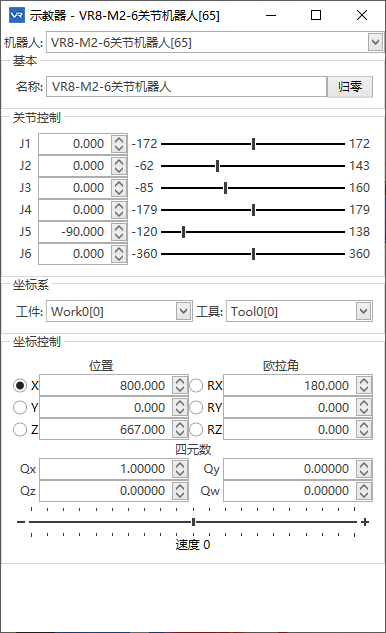Select the X position radio button
The height and width of the screenshot is (633, 386).
[x=20, y=386]
